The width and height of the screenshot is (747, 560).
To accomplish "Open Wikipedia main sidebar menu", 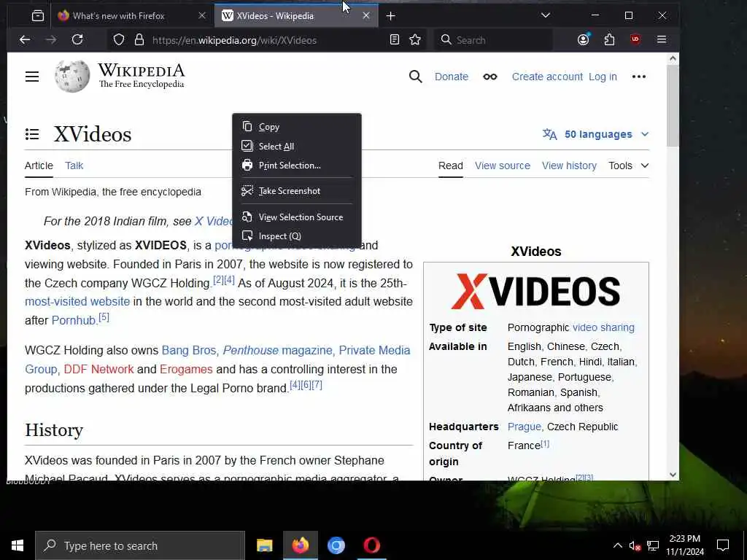I will point(32,77).
